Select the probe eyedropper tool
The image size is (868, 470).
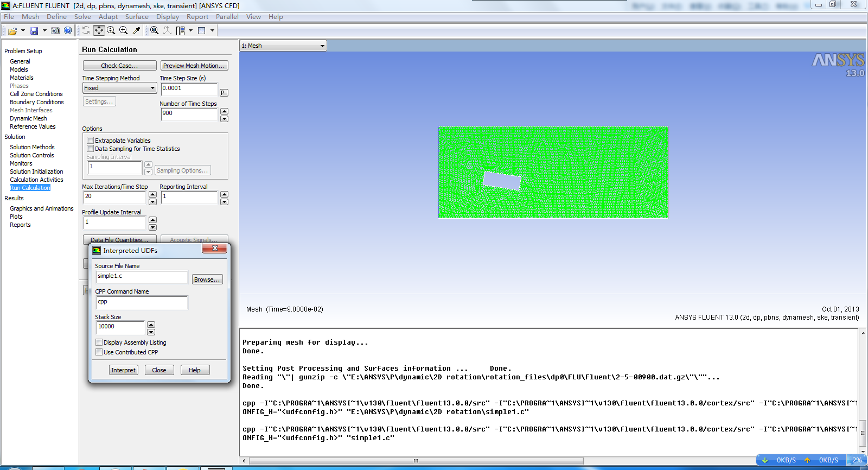point(136,30)
